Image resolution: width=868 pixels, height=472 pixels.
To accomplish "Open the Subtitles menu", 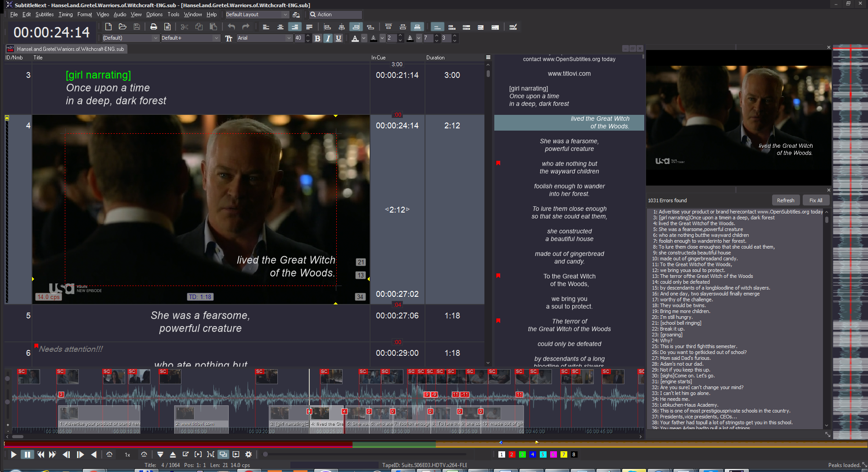I will [45, 14].
